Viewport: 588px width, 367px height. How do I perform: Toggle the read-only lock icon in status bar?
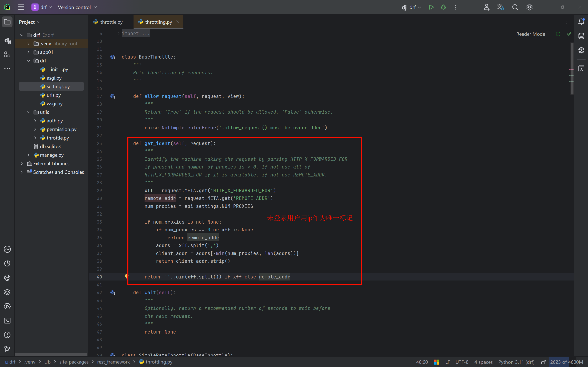[x=543, y=362]
